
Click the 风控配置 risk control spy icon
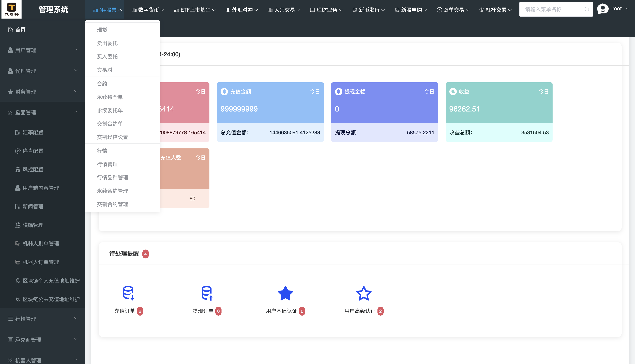pyautogui.click(x=18, y=169)
